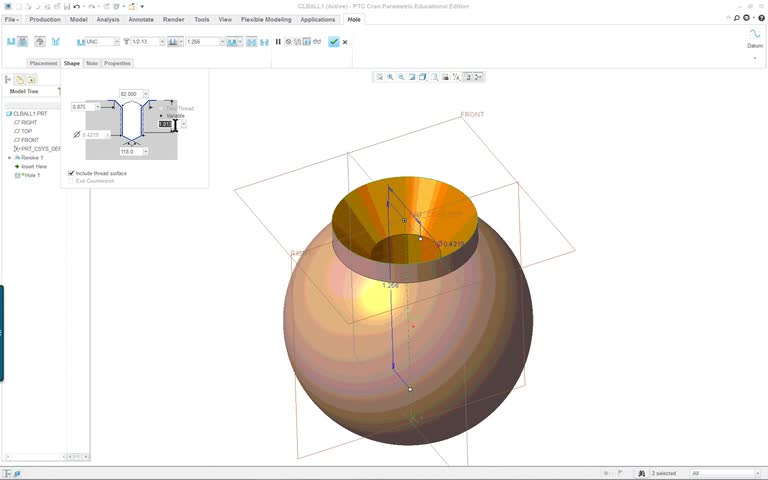Viewport: 768px width, 480px height.
Task: Select CLBALL1.PRT in model tree
Action: (x=30, y=113)
